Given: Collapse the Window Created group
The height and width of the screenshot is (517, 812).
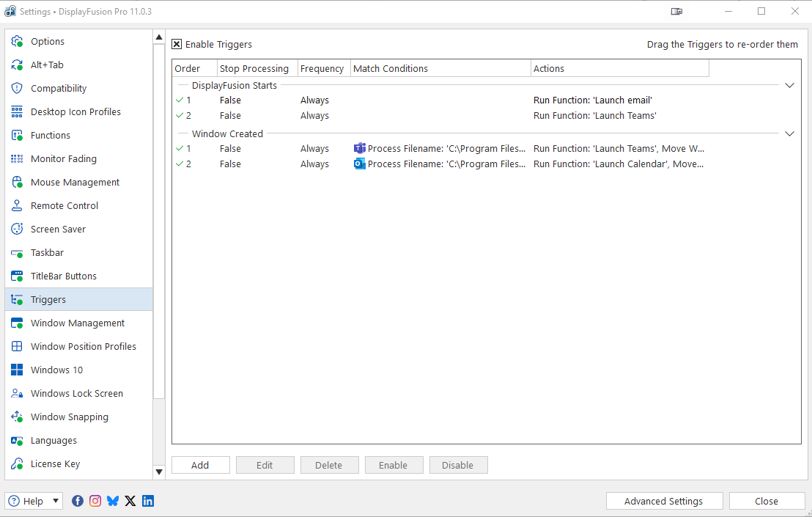Looking at the screenshot, I should point(789,133).
